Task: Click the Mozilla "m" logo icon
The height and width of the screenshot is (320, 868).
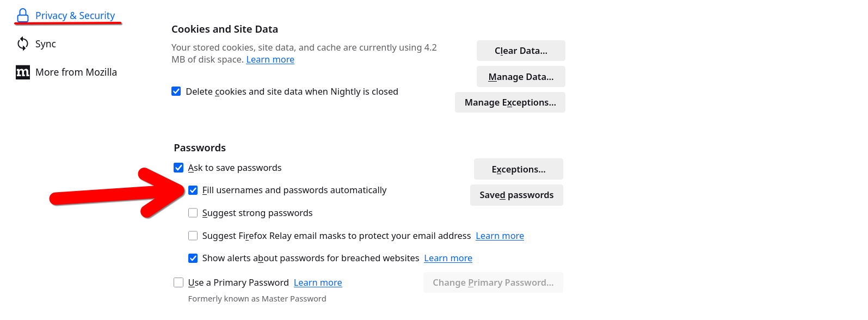Action: tap(23, 72)
